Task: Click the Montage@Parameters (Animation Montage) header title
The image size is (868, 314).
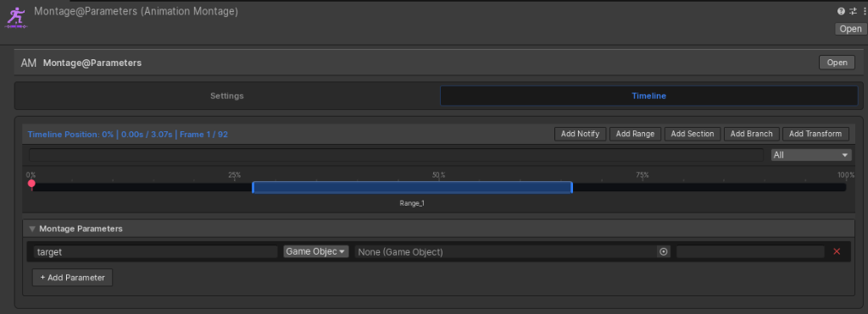Action: coord(136,11)
